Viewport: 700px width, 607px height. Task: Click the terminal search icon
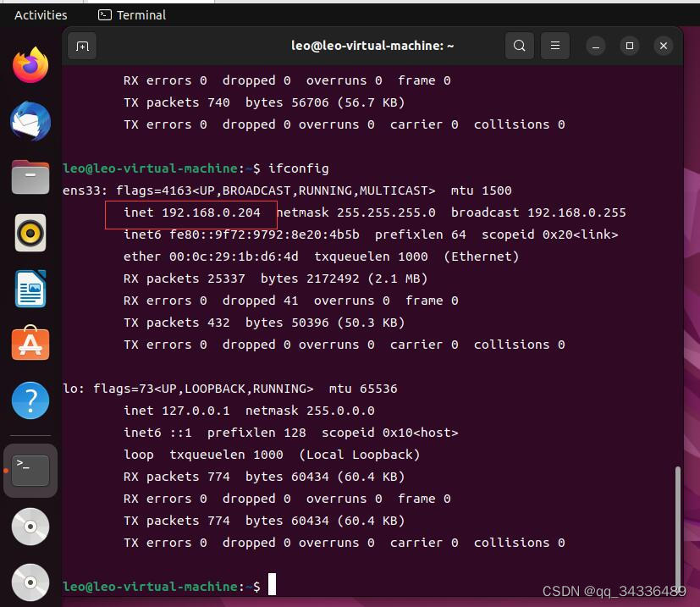(x=519, y=46)
